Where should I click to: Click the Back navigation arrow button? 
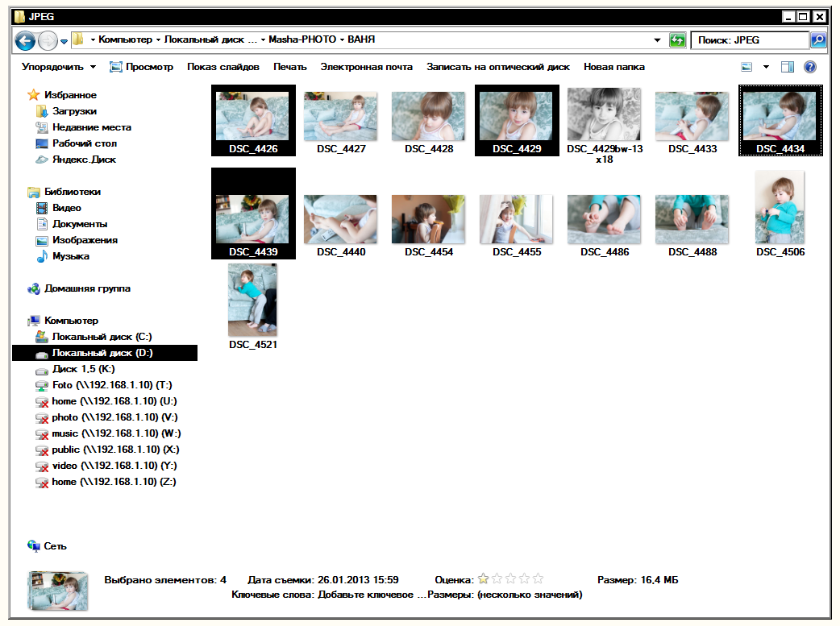coord(25,40)
